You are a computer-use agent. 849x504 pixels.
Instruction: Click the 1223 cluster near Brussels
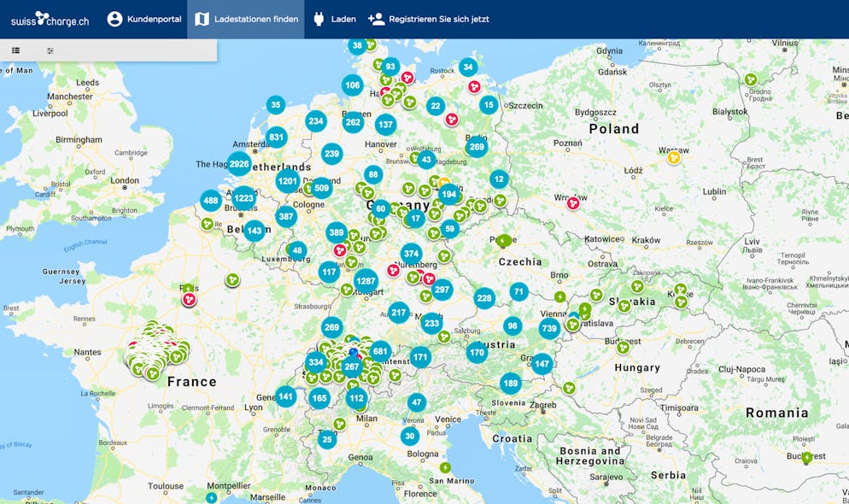243,197
